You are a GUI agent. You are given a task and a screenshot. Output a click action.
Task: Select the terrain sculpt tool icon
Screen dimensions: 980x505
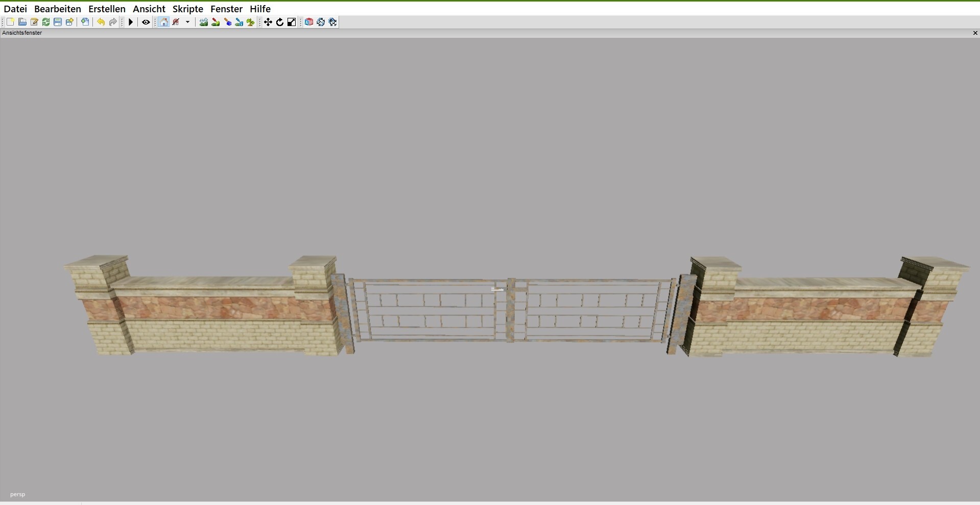pos(204,22)
